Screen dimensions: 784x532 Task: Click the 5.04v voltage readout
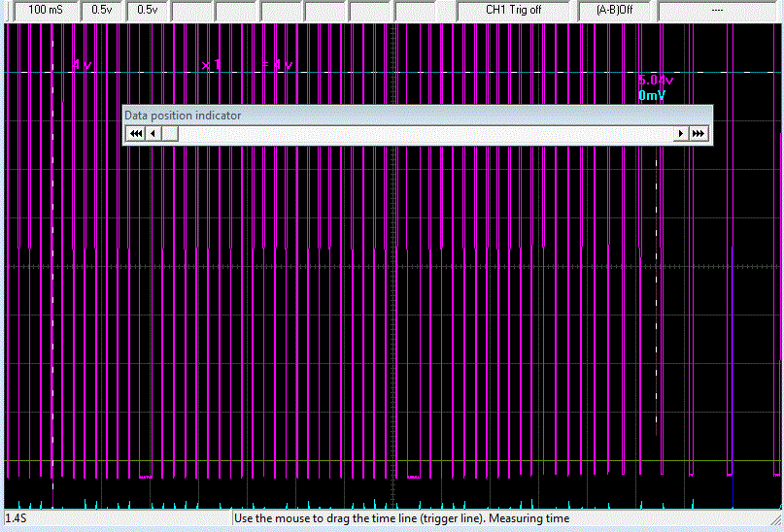click(x=655, y=81)
